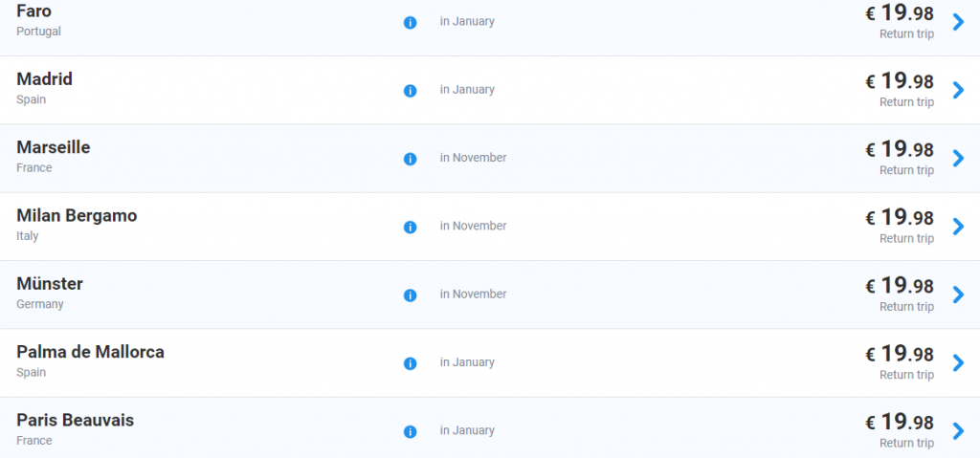Click the Palma de Mallorca destination

tap(90, 352)
